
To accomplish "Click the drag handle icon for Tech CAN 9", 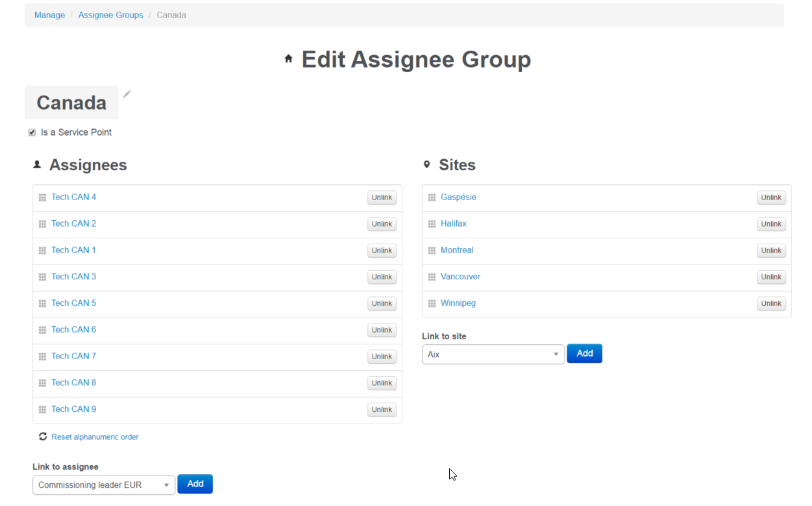I will tap(42, 410).
